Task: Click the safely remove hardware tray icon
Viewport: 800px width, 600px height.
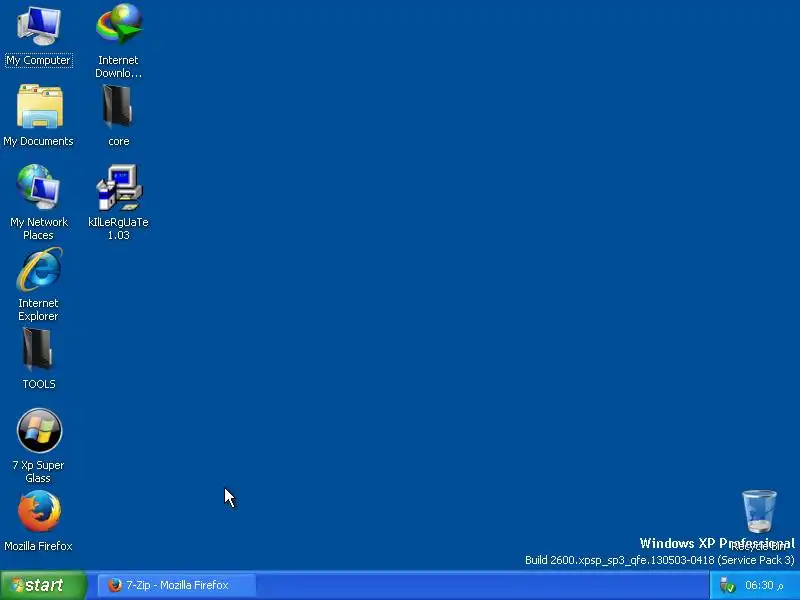Action: coord(727,586)
